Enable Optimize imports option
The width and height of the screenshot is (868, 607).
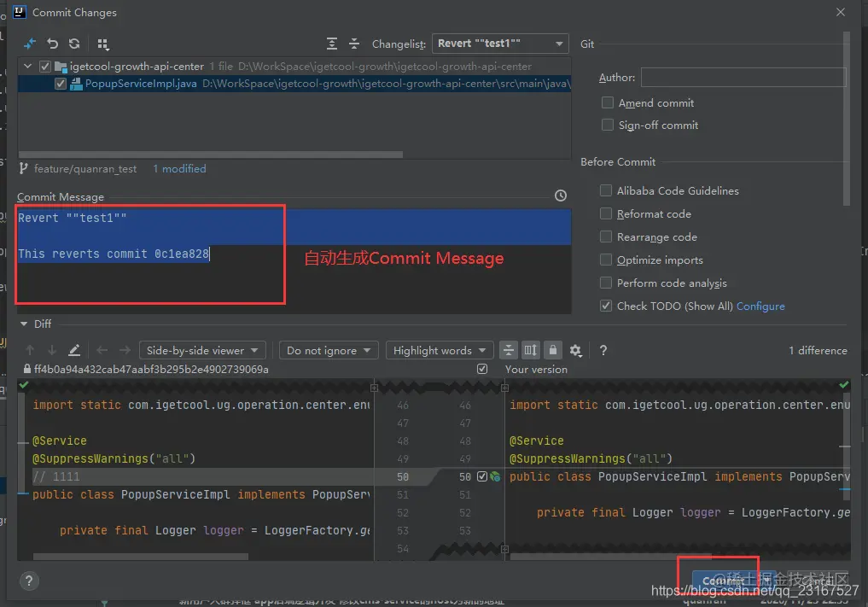[606, 260]
